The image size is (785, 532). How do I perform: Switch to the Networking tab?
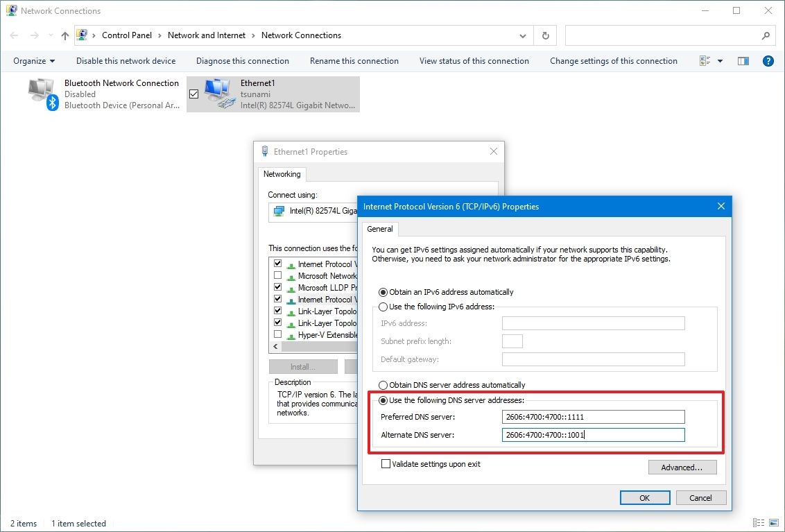pos(282,174)
